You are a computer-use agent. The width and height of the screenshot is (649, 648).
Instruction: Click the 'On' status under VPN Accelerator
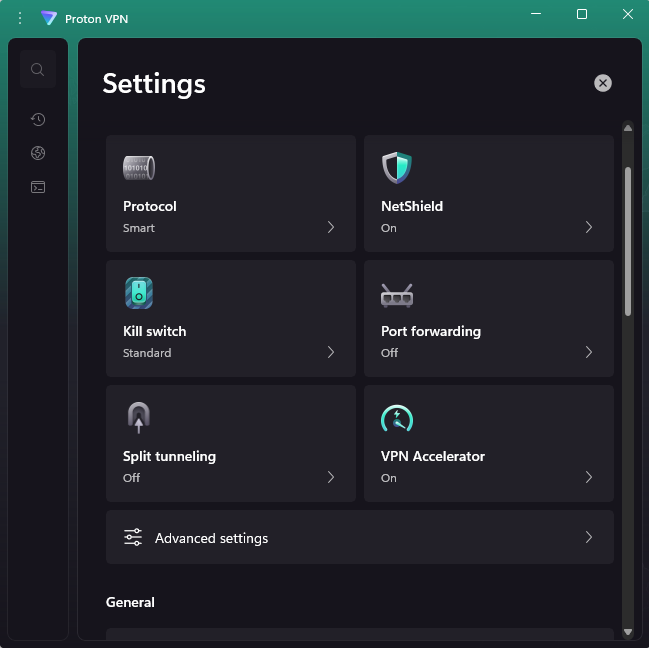click(x=389, y=478)
